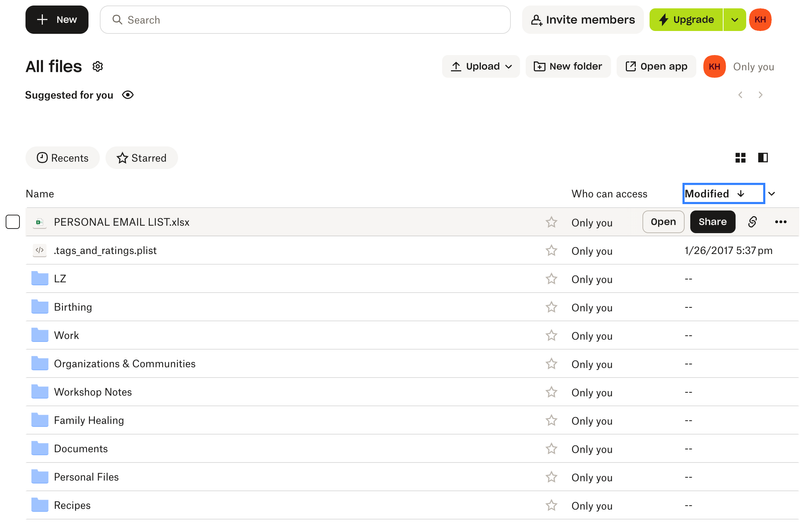Switch to grid view layout
This screenshot has height=525, width=800.
[x=741, y=158]
